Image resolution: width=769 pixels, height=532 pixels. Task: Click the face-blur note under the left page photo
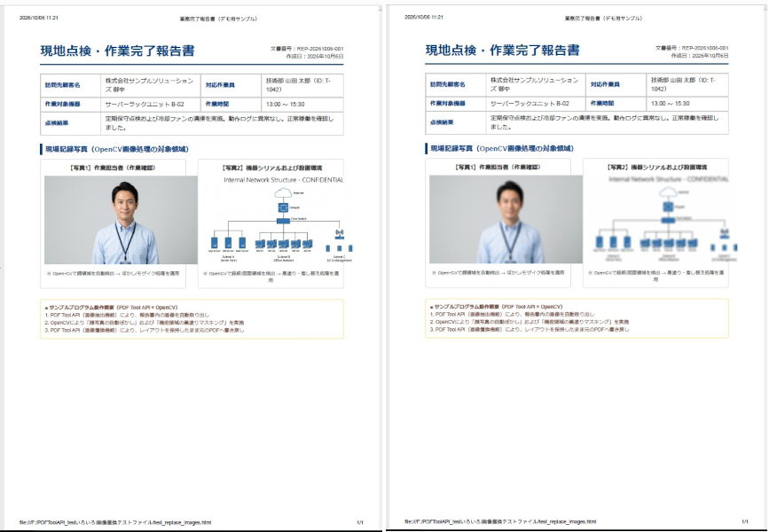tap(113, 274)
